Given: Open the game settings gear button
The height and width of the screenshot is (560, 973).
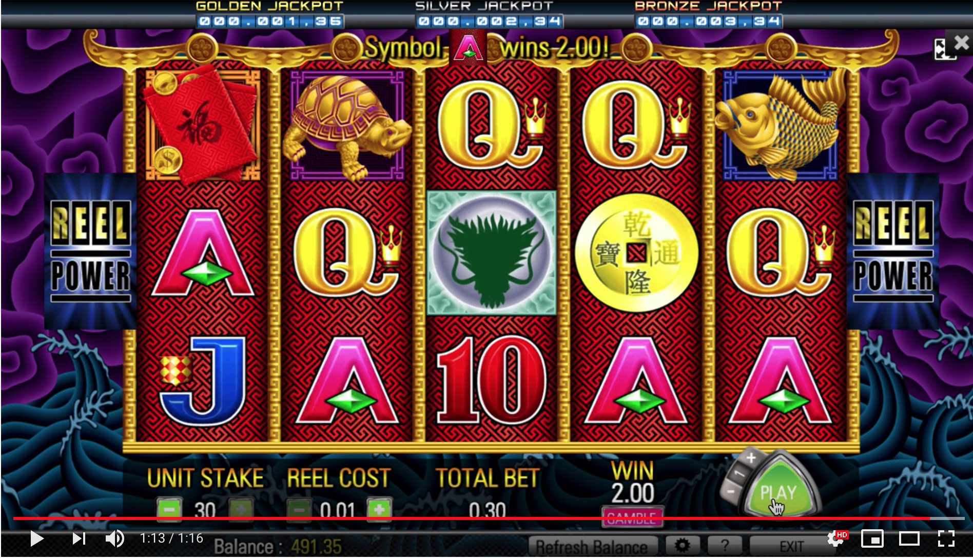Looking at the screenshot, I should click(682, 546).
